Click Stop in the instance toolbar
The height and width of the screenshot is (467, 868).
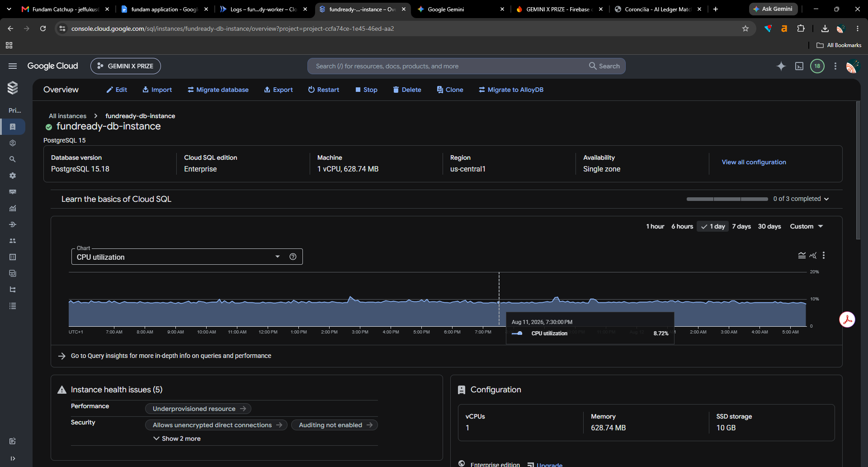(366, 90)
